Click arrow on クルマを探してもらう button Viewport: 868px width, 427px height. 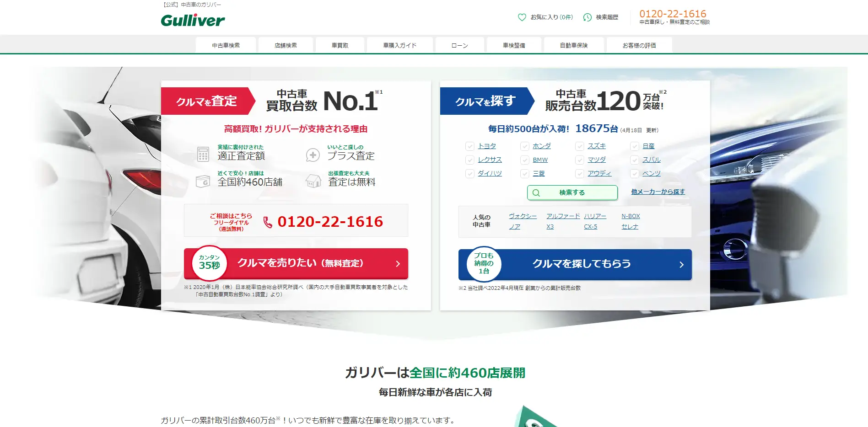681,265
